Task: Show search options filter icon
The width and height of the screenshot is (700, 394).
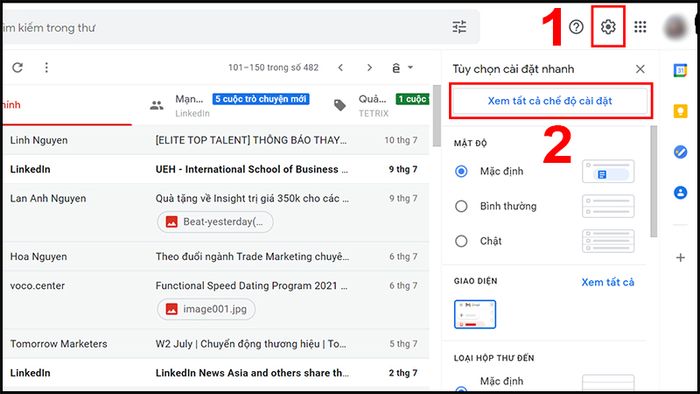Action: coord(459,27)
